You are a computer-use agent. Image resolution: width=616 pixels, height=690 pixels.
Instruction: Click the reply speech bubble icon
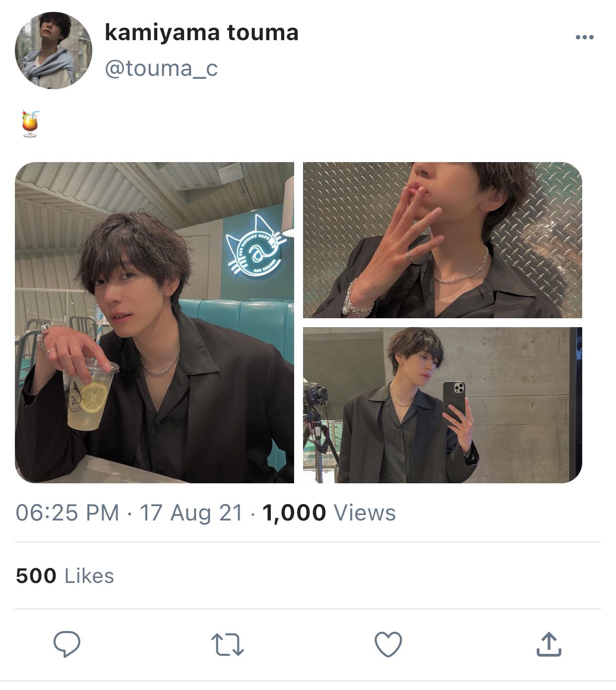(67, 644)
